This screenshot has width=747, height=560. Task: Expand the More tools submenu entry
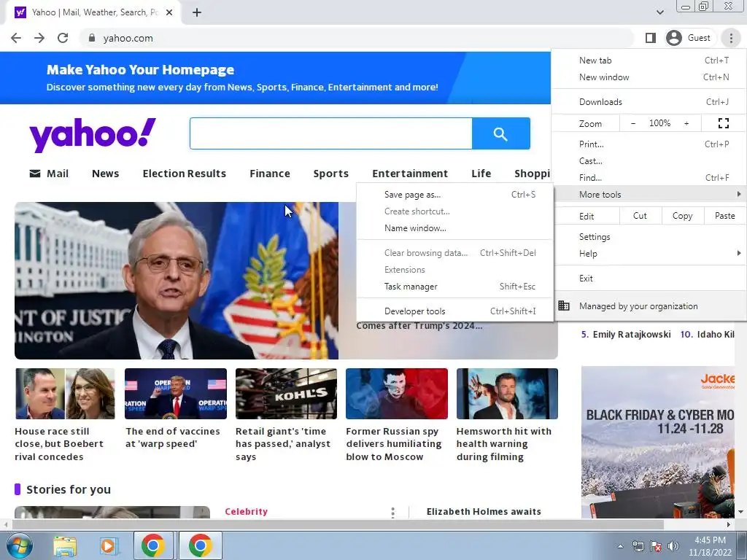[649, 194]
